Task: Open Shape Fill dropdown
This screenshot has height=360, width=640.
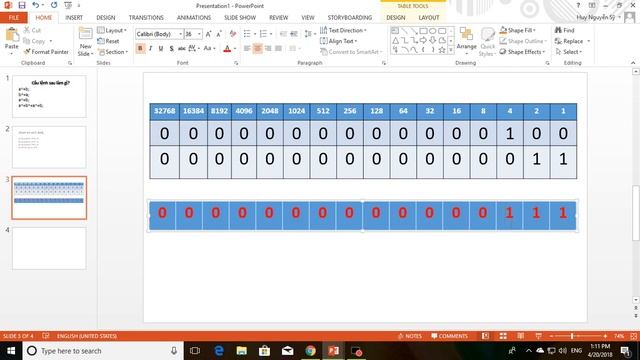Action: [518, 30]
